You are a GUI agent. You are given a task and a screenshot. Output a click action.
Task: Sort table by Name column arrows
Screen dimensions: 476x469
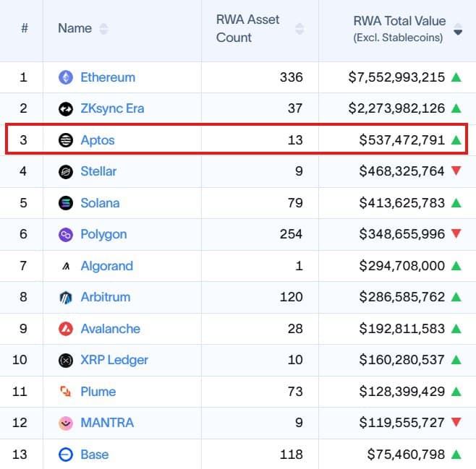pos(103,29)
